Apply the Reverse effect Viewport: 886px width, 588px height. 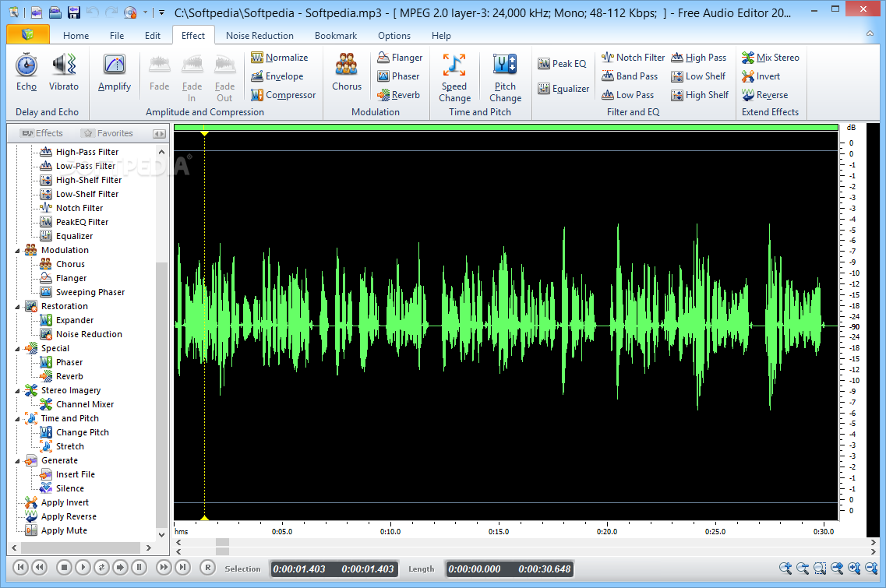[770, 94]
